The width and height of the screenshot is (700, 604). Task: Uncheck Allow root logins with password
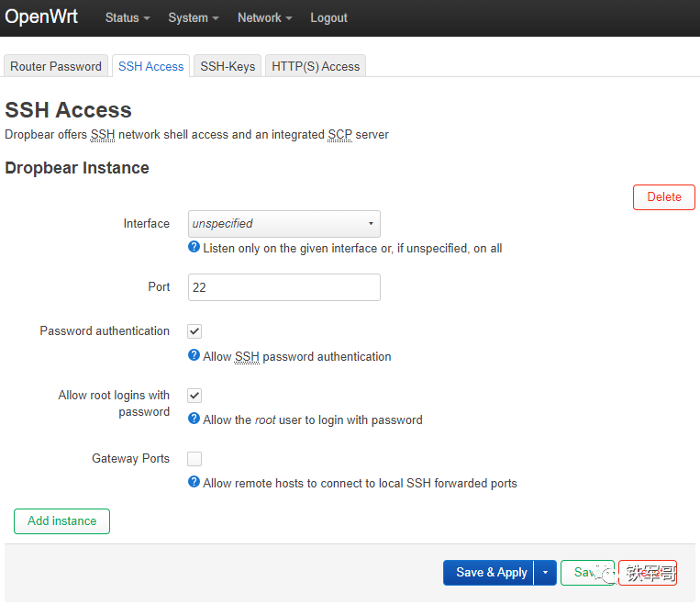(194, 396)
